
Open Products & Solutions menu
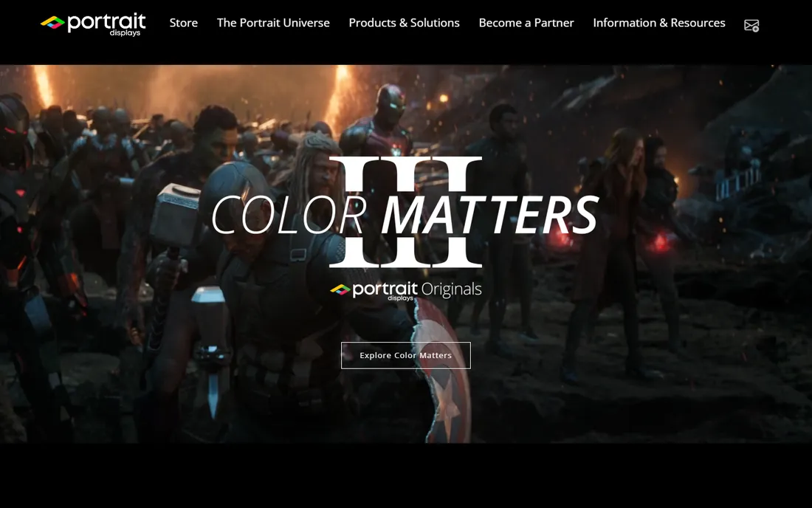[x=404, y=23]
